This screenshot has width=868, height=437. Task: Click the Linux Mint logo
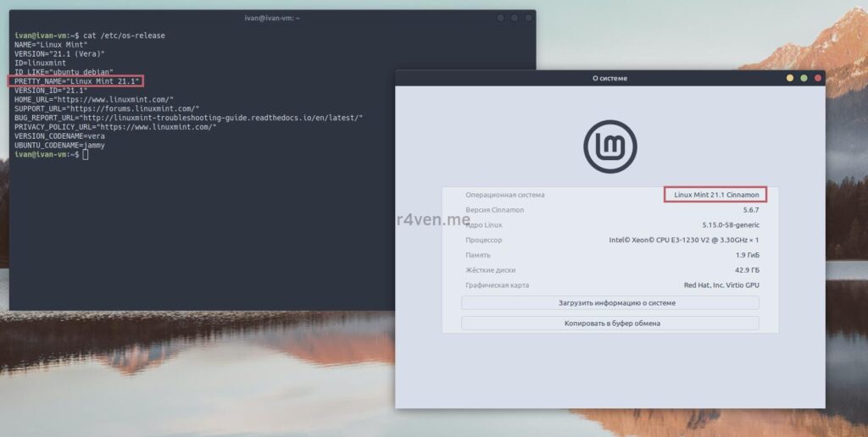(x=609, y=147)
